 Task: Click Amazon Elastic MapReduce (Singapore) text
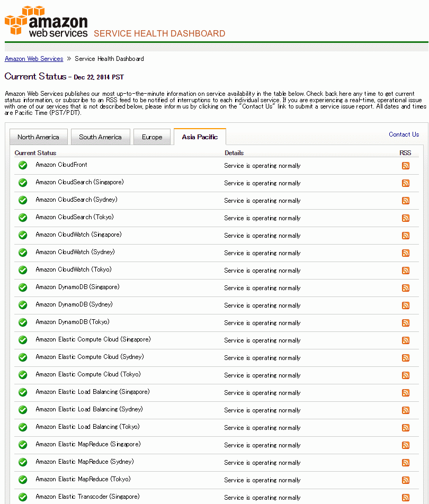88,444
